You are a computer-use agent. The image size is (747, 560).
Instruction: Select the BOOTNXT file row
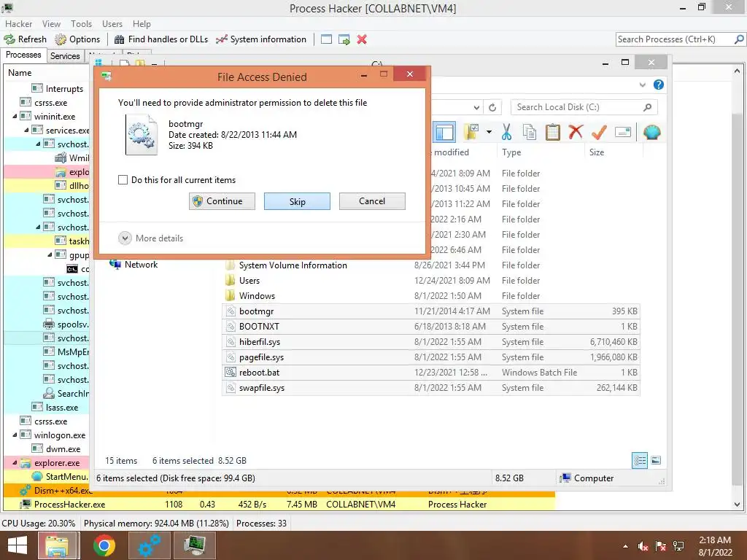coord(430,327)
